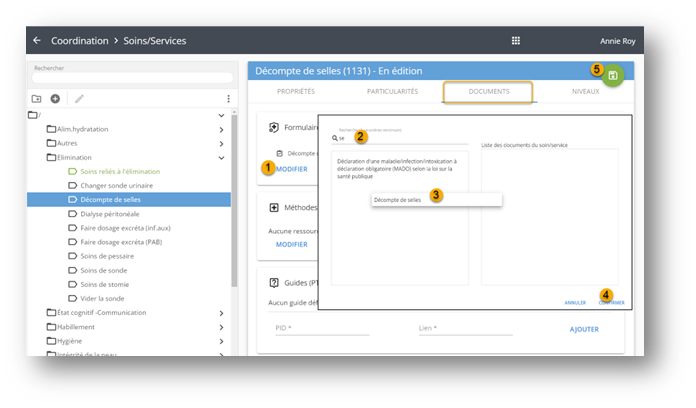The image size is (696, 408).
Task: Open the apps grid menu
Action: (x=516, y=41)
